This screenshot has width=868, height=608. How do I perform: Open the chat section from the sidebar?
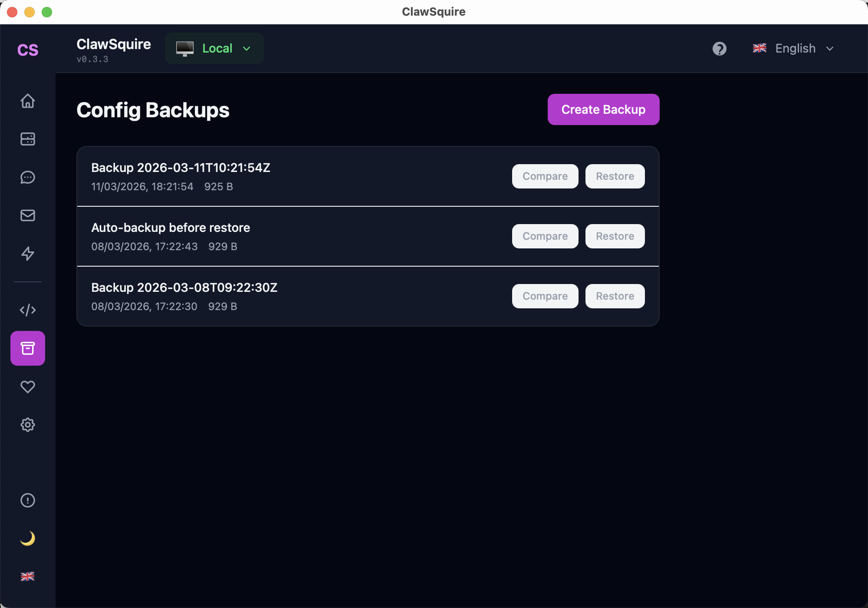(28, 177)
